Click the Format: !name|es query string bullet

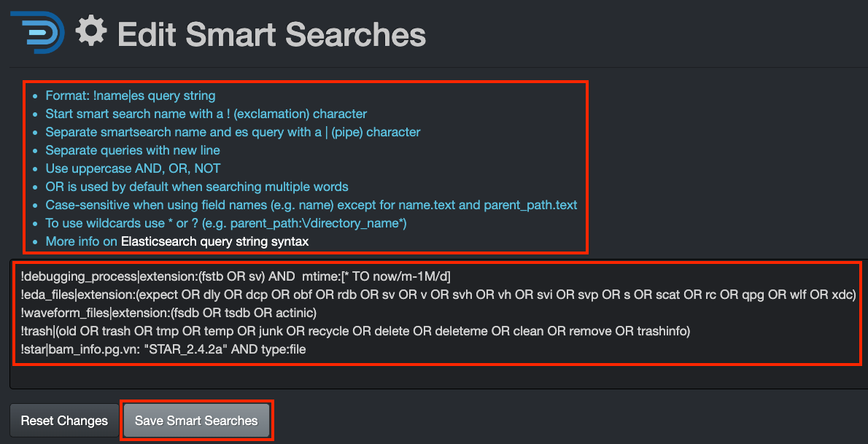pos(130,95)
